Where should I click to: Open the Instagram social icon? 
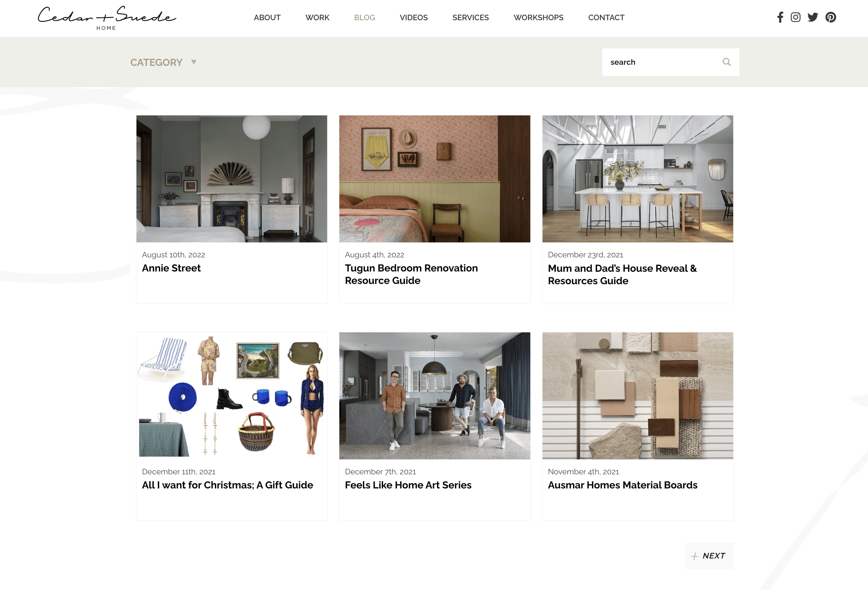click(795, 17)
